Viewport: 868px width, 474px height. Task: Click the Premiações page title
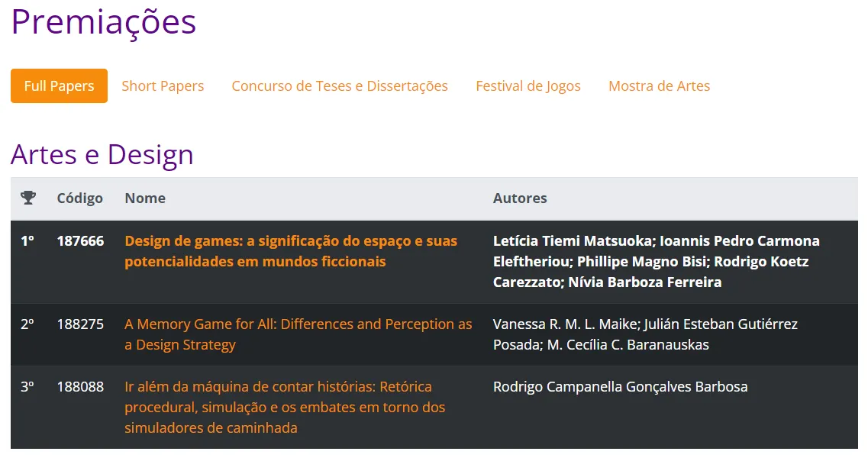click(104, 22)
